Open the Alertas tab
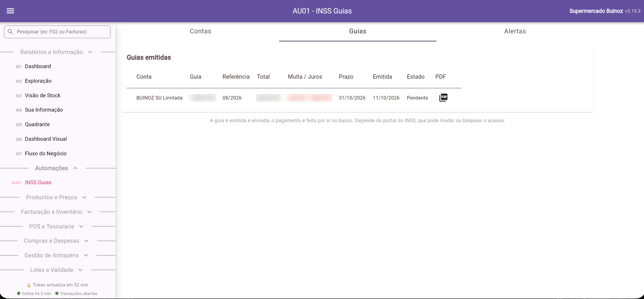 click(515, 31)
